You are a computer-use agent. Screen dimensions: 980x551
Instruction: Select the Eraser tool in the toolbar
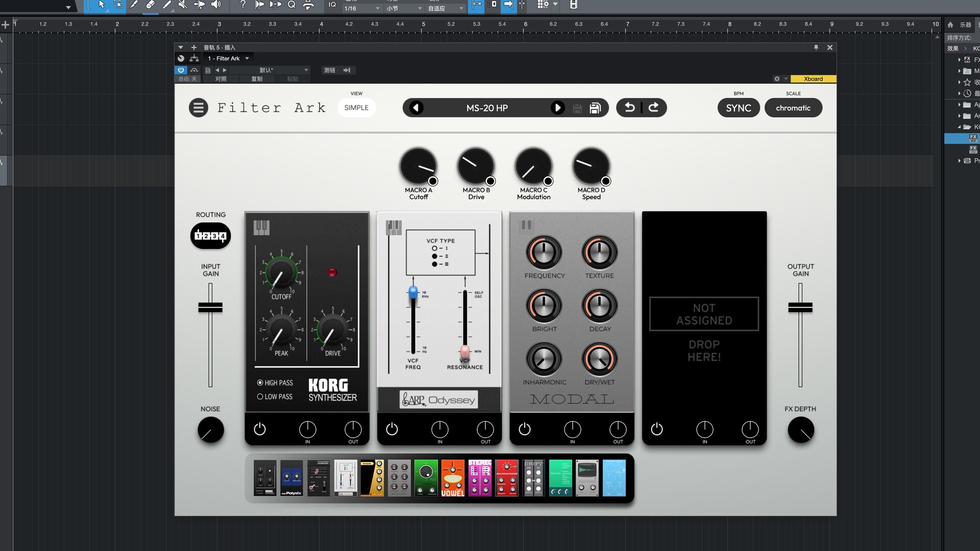tap(150, 5)
